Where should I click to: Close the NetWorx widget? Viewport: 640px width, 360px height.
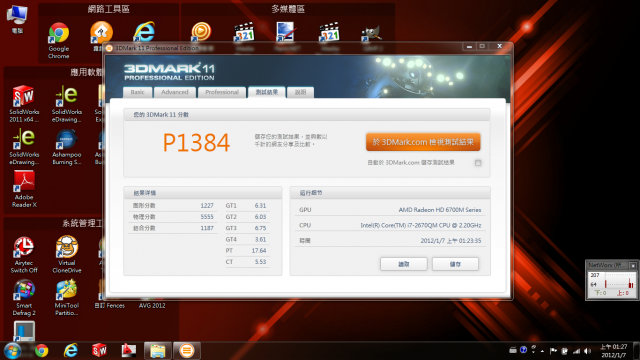pyautogui.click(x=633, y=265)
